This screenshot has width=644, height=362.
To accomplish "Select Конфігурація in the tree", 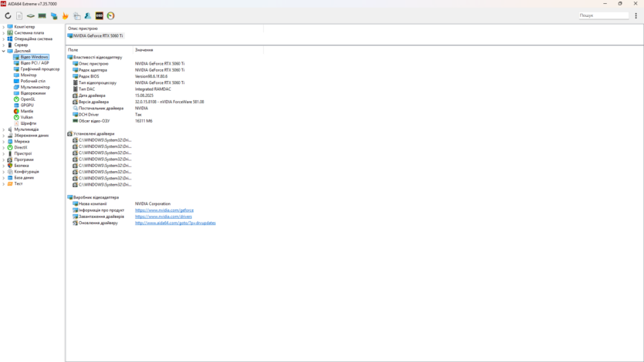I will (26, 172).
